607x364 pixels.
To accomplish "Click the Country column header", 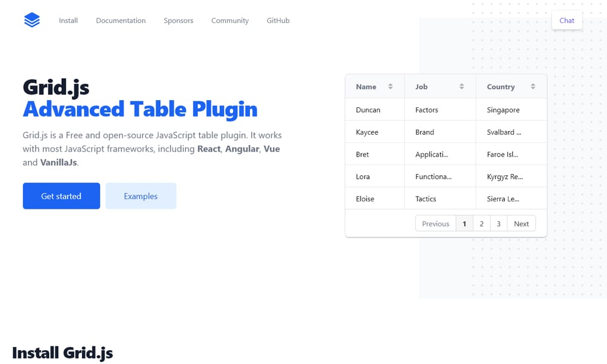I will [x=511, y=87].
